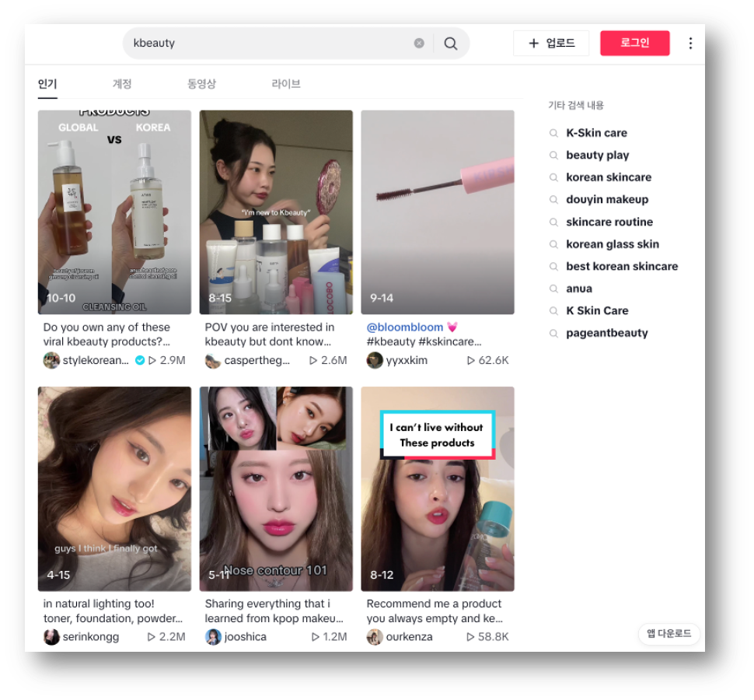The width and height of the screenshot is (754, 700).
Task: Open the K Skin Care suggestion
Action: (x=597, y=310)
